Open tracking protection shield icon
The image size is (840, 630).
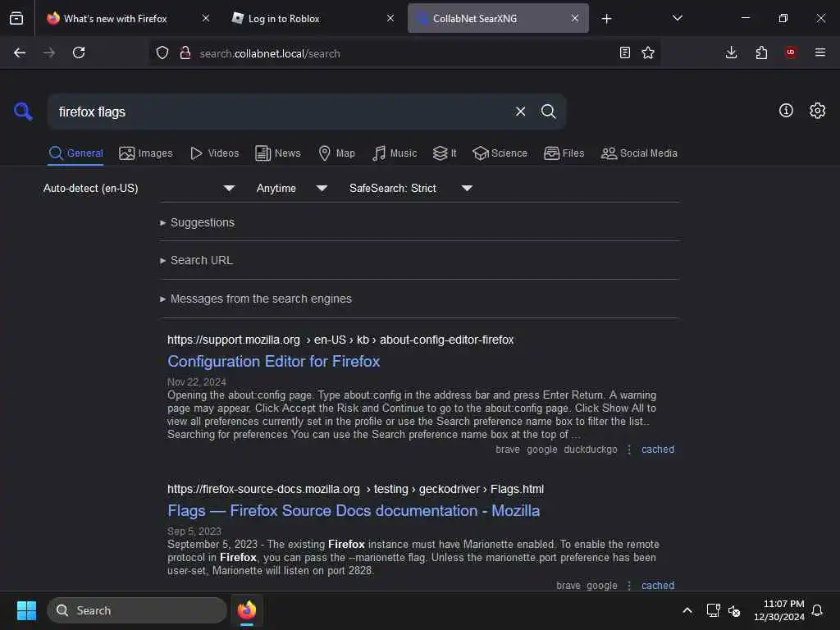point(162,52)
